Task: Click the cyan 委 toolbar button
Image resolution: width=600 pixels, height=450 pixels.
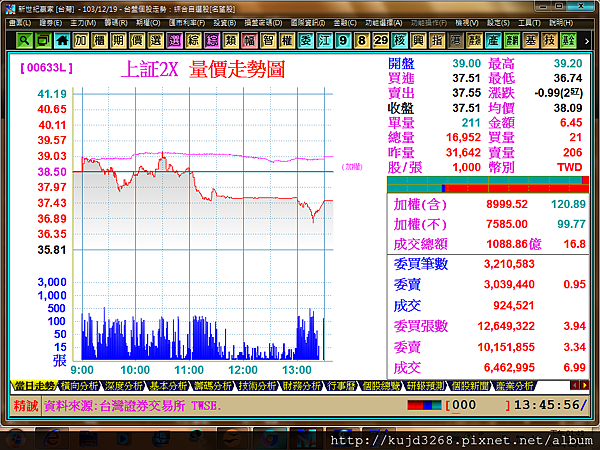Action: point(305,40)
